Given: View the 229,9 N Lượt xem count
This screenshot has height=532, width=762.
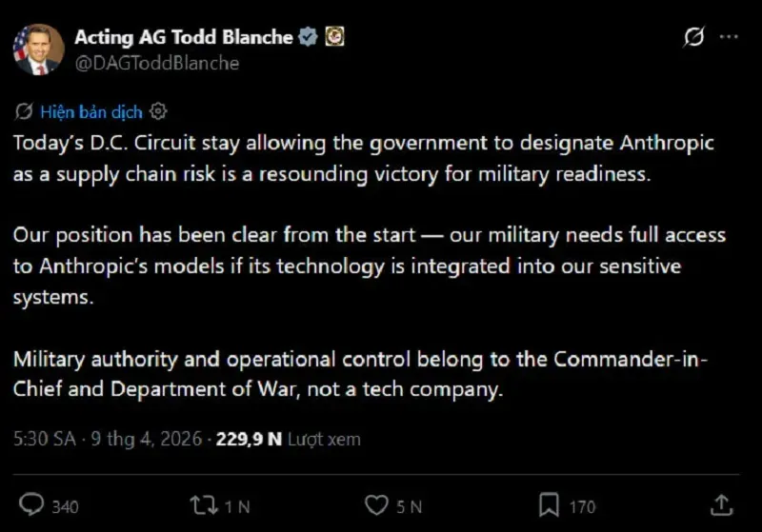Looking at the screenshot, I should pyautogui.click(x=288, y=439).
